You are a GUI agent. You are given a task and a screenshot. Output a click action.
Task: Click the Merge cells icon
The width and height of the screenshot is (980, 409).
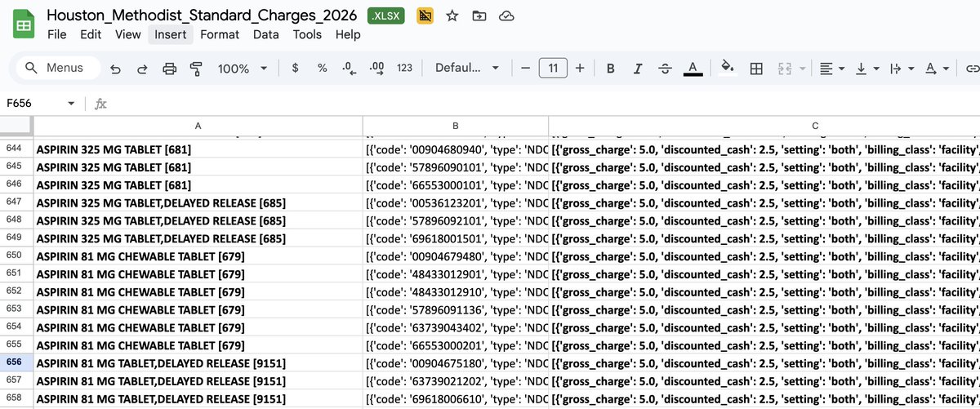785,69
